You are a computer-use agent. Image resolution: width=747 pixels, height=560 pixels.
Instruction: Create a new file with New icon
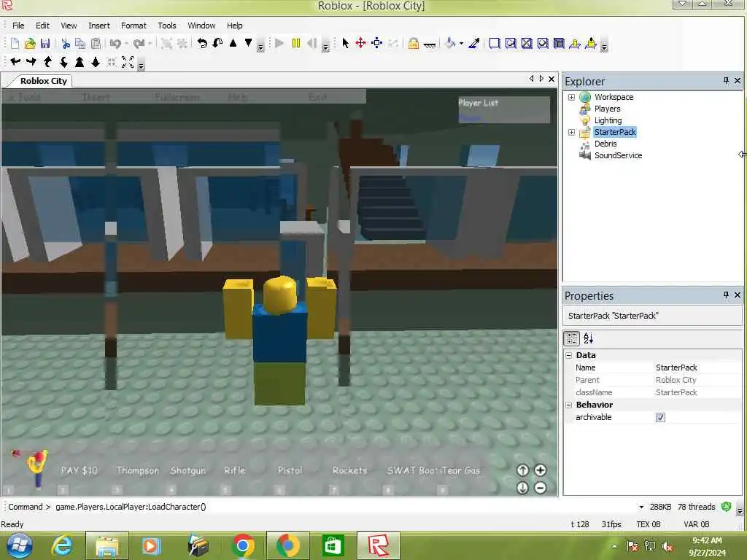coord(15,44)
